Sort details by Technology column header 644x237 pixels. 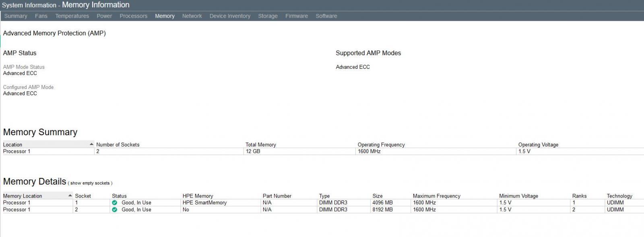pyautogui.click(x=619, y=196)
